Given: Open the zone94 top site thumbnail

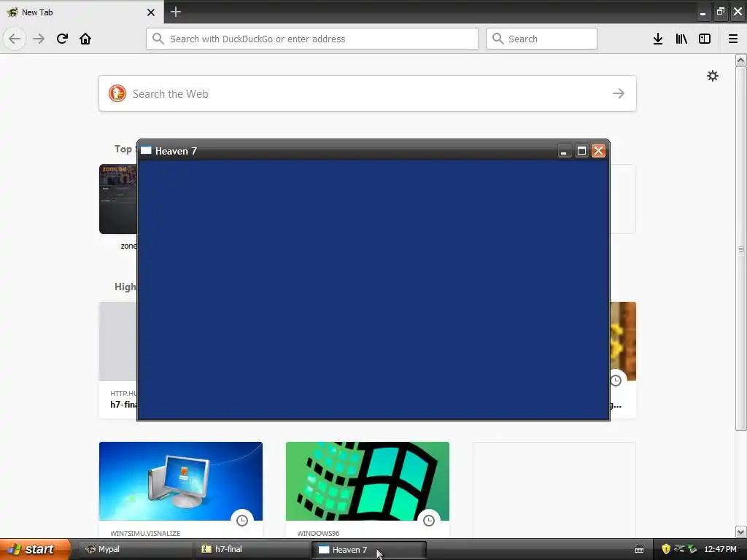Looking at the screenshot, I should pyautogui.click(x=117, y=199).
